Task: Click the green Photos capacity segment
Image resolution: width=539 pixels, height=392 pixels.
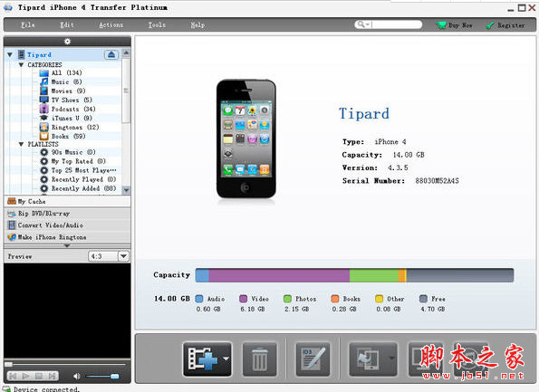Action: click(374, 275)
